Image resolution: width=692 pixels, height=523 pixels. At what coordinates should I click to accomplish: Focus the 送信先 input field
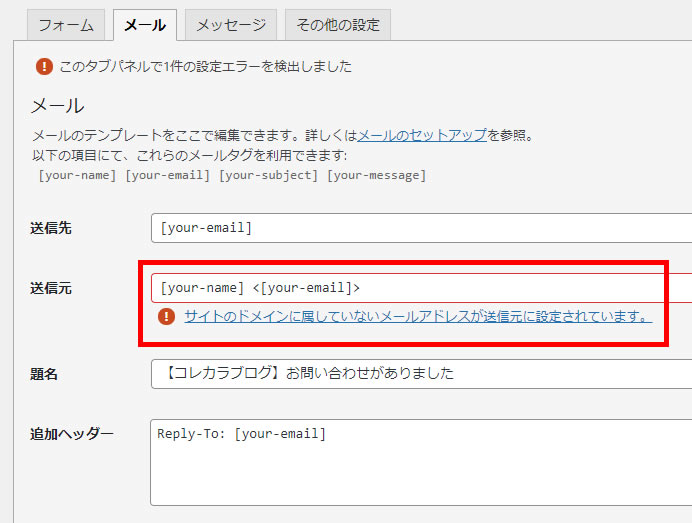click(x=420, y=228)
